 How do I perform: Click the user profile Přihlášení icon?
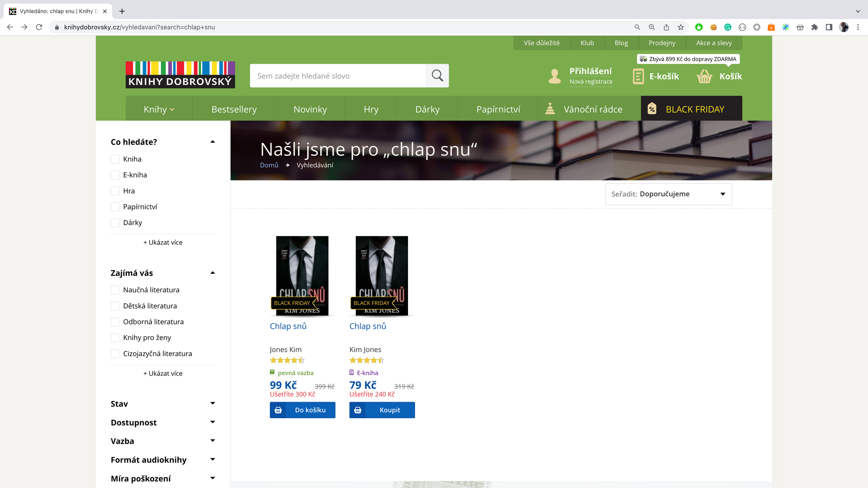[554, 76]
